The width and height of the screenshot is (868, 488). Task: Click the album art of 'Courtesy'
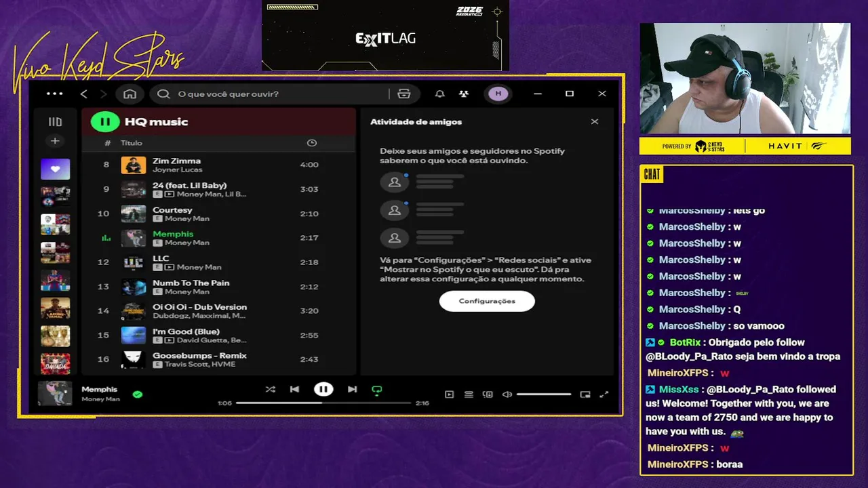click(134, 213)
